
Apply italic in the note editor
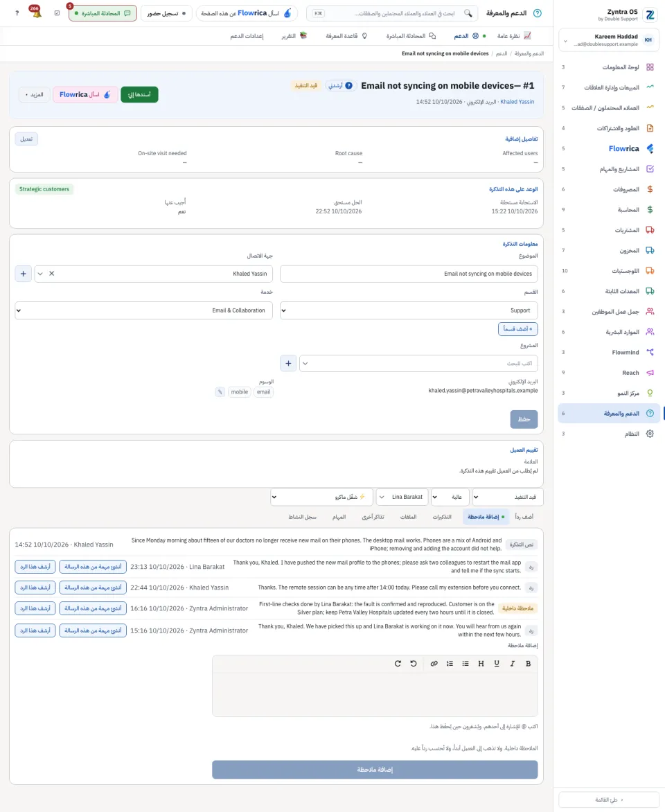point(512,663)
